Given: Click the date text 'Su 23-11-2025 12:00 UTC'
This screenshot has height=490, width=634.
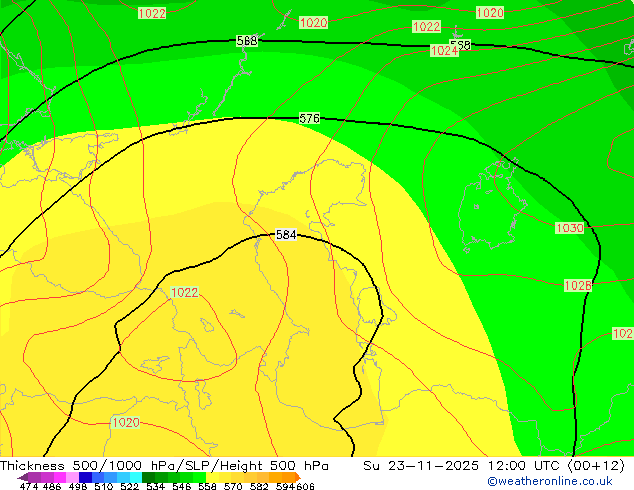Looking at the screenshot, I should [x=461, y=466].
